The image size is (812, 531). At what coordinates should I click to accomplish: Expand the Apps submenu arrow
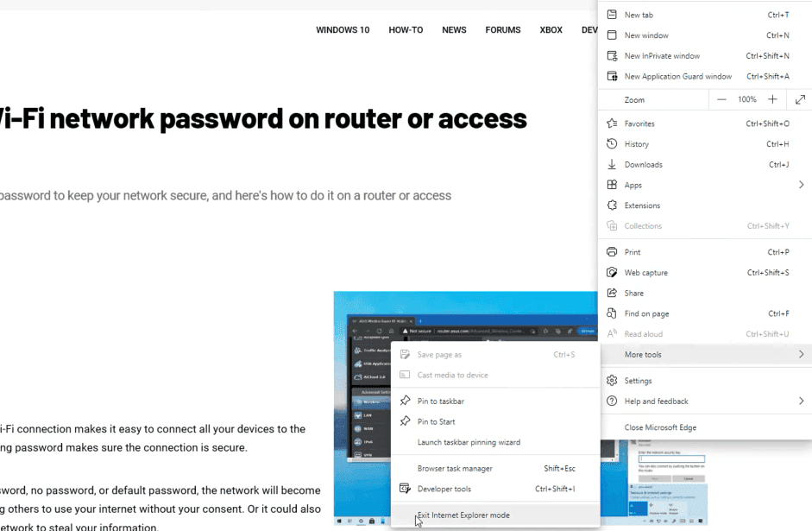(801, 185)
